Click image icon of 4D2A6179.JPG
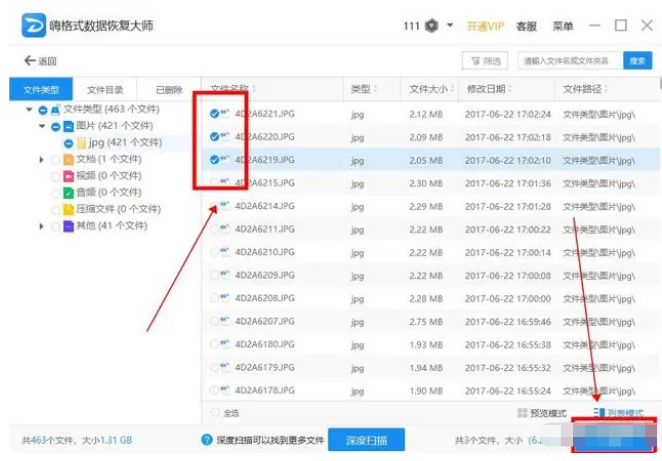Image resolution: width=662 pixels, height=461 pixels. tap(225, 367)
